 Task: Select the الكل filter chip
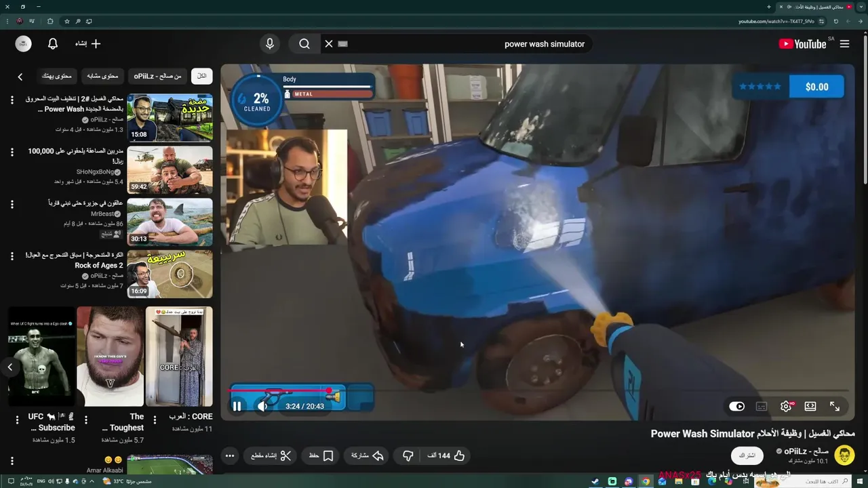[201, 76]
